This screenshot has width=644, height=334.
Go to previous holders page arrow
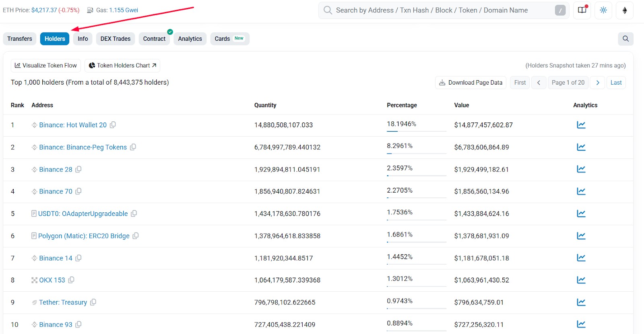tap(539, 83)
